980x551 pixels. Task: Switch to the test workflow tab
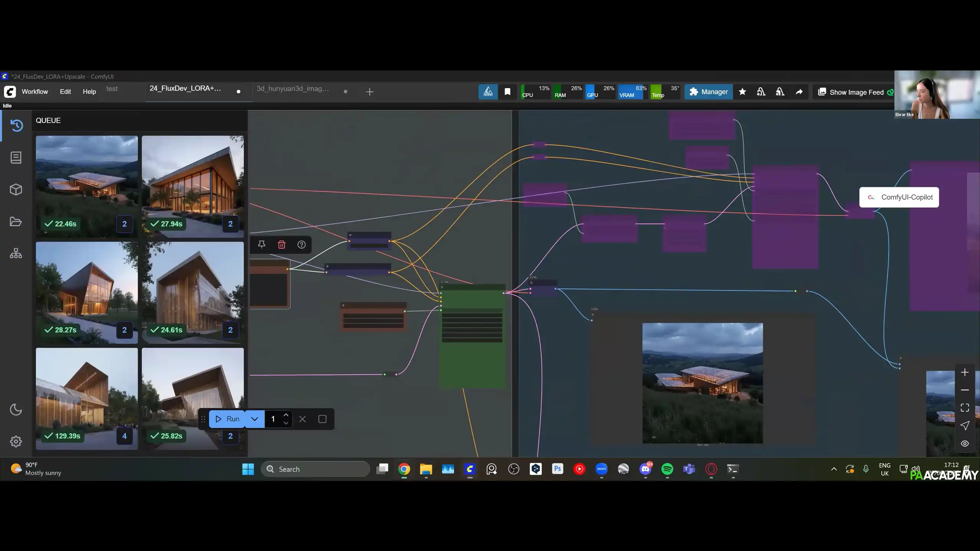point(112,88)
